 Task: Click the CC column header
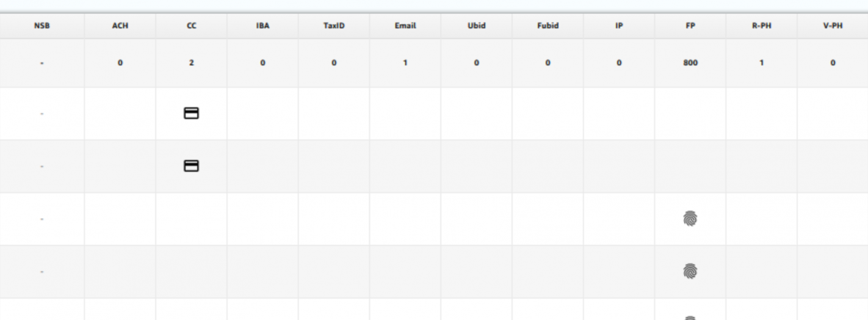coord(192,26)
